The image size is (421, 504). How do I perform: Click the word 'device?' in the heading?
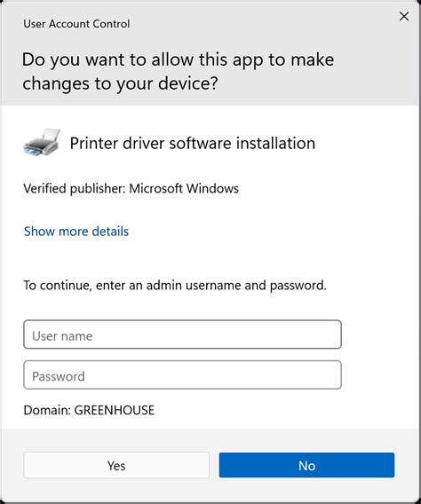[x=188, y=83]
